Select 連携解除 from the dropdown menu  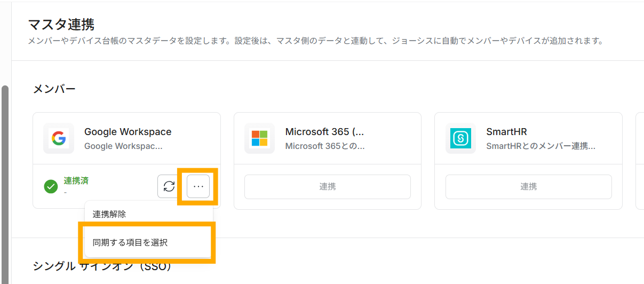pos(109,214)
